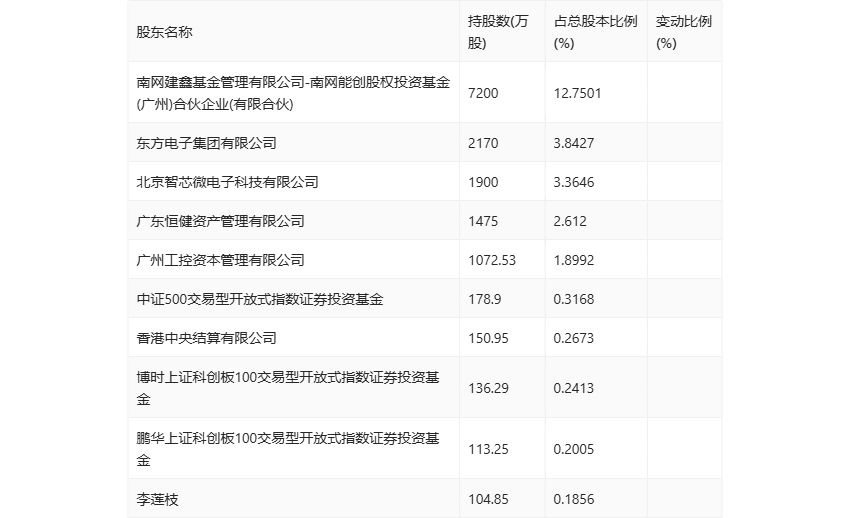Select shareholder 南网建鑫基金管理有限公司 row name

293,93
